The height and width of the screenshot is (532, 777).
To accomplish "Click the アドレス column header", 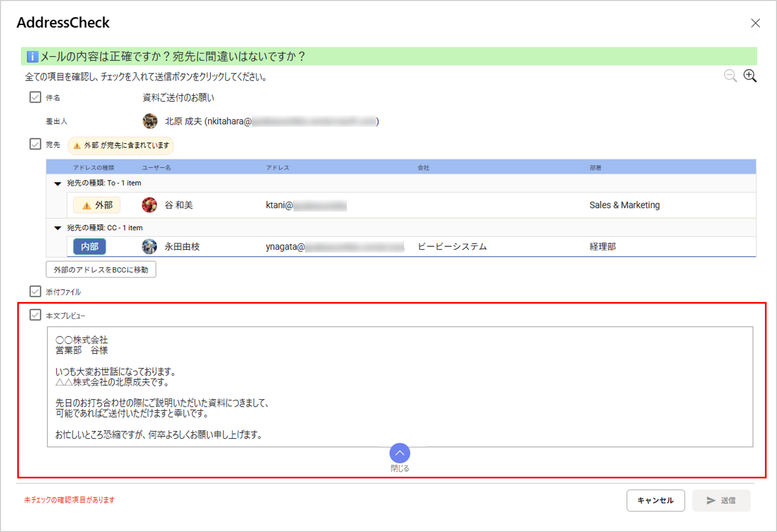I will point(277,167).
